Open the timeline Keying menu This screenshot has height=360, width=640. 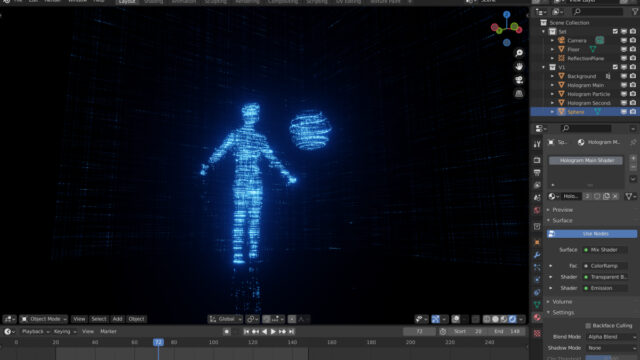click(64, 331)
